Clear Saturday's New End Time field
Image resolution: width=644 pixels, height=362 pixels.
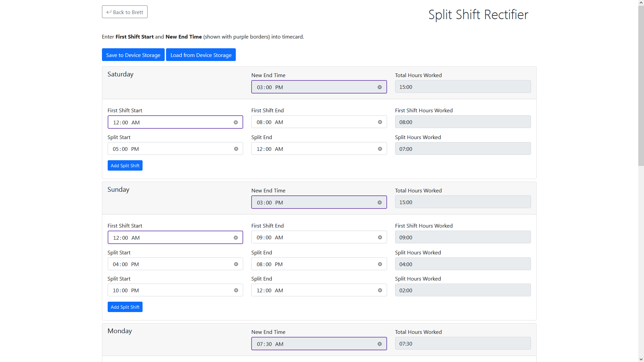[x=380, y=87]
